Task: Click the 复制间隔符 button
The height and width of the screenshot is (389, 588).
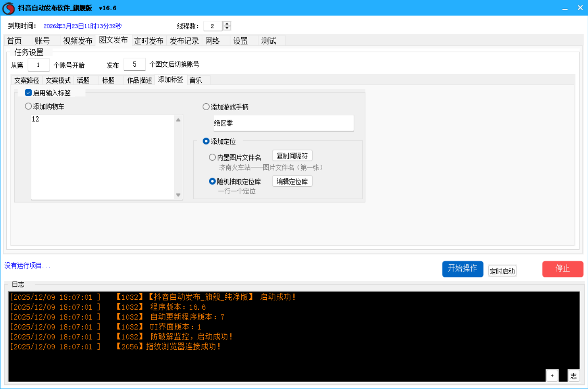Action: click(x=292, y=156)
